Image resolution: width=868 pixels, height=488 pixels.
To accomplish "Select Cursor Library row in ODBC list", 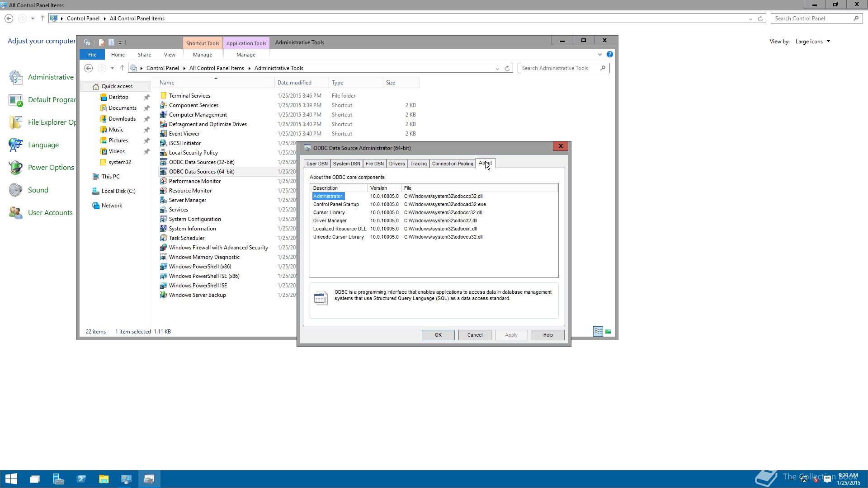I will pyautogui.click(x=434, y=213).
